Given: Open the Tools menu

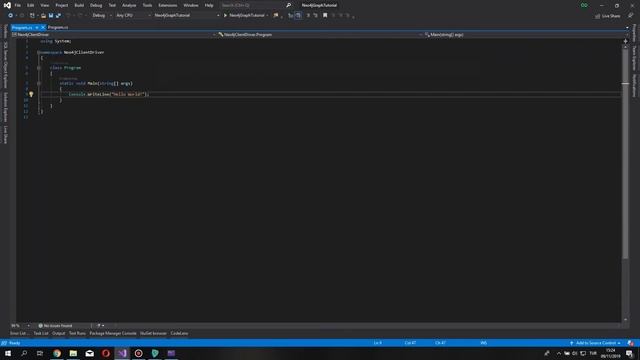Looking at the screenshot, I should coord(147,5).
